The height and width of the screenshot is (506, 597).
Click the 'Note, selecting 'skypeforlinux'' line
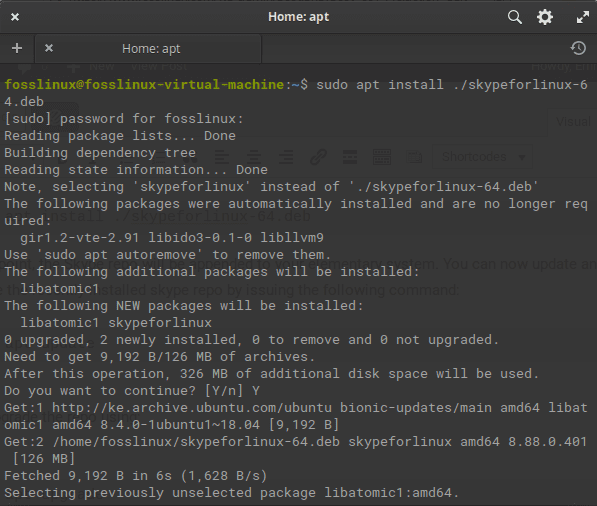pyautogui.click(x=271, y=187)
